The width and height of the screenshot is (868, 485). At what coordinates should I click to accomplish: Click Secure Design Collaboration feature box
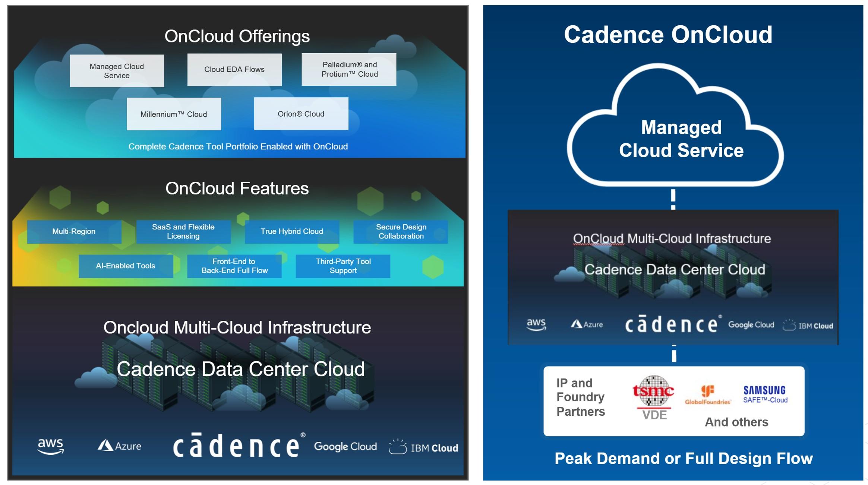pos(401,232)
